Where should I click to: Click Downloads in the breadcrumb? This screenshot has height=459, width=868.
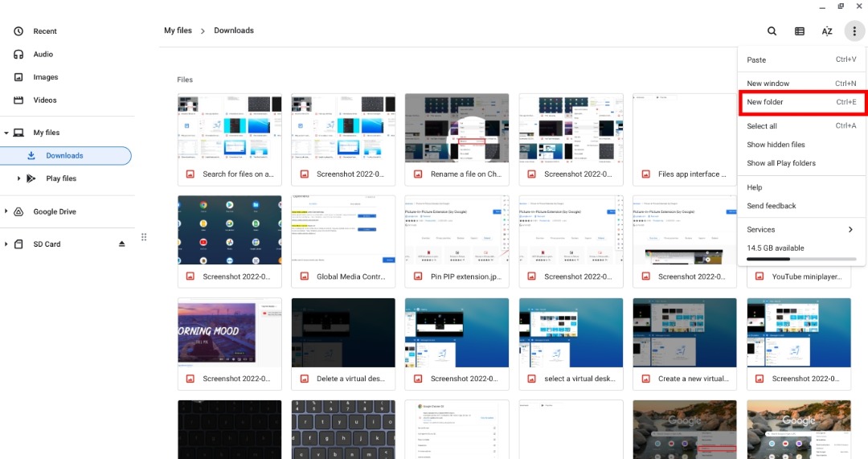click(234, 31)
